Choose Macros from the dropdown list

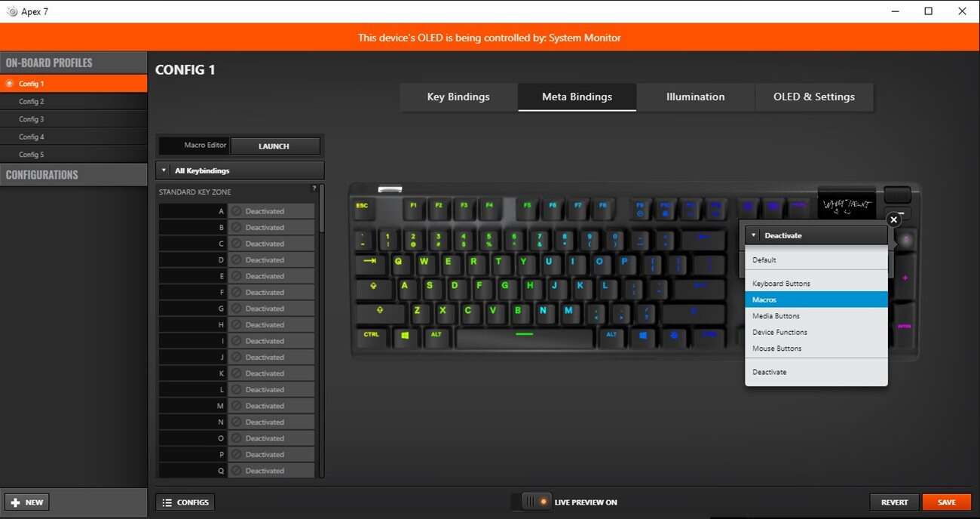pyautogui.click(x=816, y=299)
